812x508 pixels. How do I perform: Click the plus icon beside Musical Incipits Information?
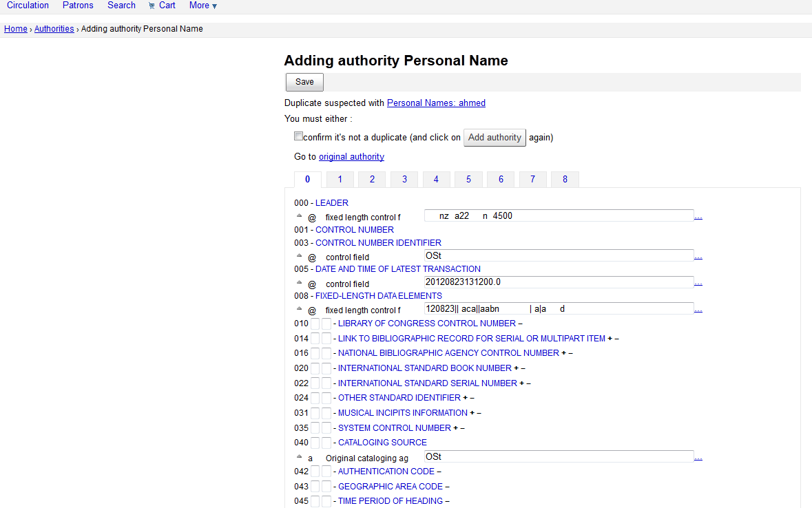point(472,413)
